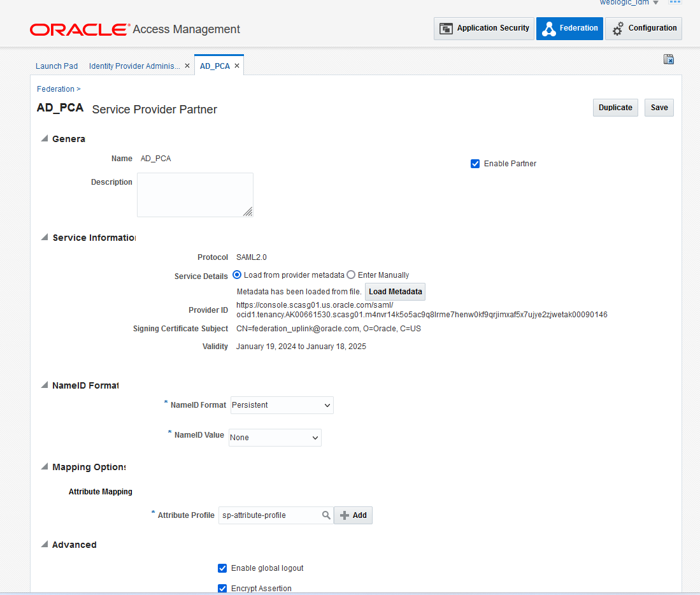Open the NameID Value dropdown
700x595 pixels.
[x=275, y=438]
